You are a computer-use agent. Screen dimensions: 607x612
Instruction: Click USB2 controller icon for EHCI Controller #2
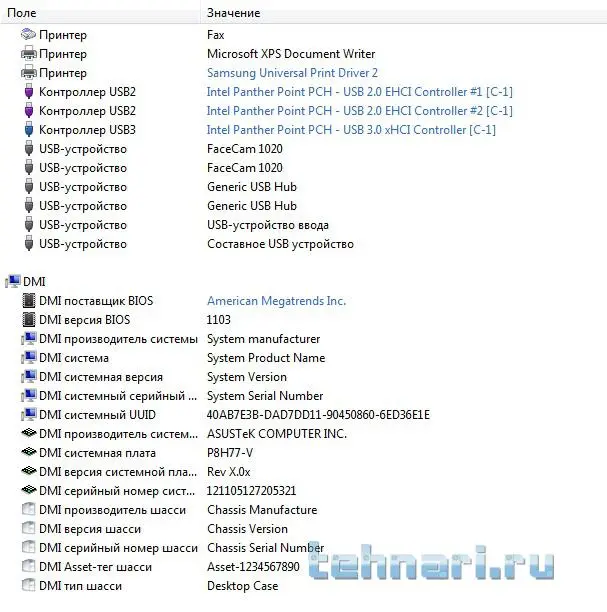click(x=28, y=111)
